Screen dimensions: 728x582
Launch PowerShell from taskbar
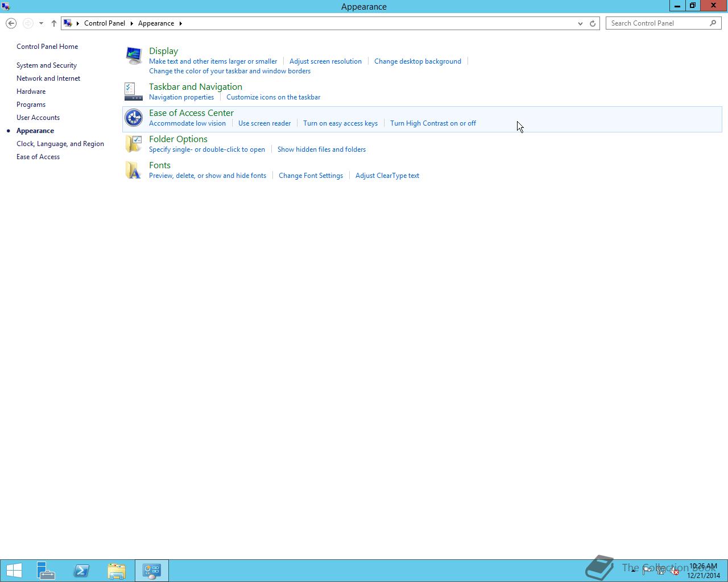tap(81, 571)
